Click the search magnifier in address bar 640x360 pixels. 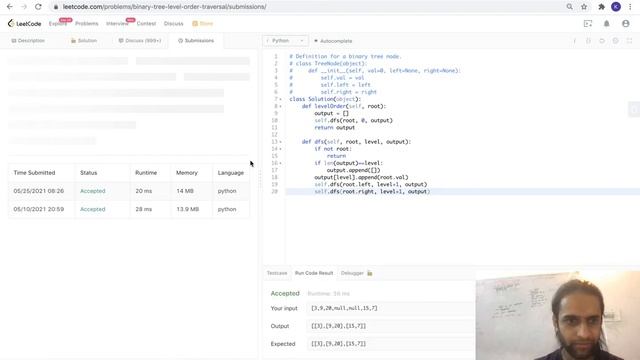click(569, 7)
